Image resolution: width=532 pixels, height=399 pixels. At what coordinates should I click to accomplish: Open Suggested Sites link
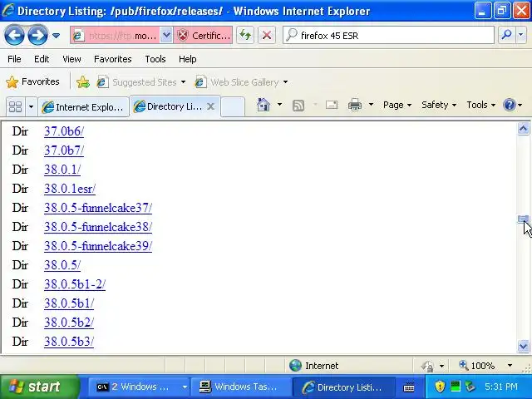point(141,82)
